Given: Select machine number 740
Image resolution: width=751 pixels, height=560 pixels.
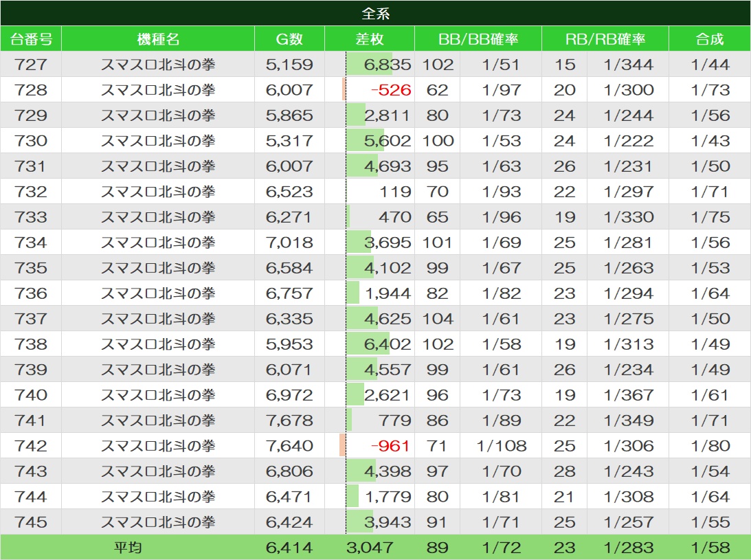Looking at the screenshot, I should pyautogui.click(x=31, y=394).
